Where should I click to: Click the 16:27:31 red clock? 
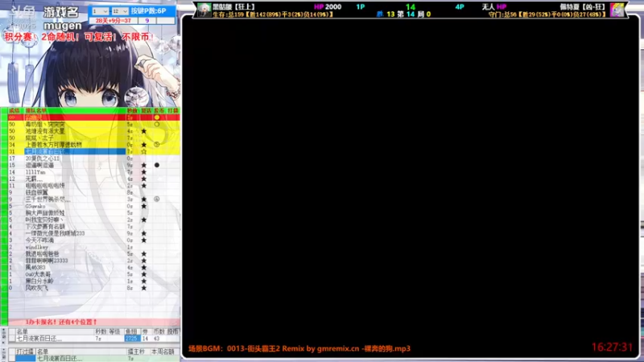(612, 348)
